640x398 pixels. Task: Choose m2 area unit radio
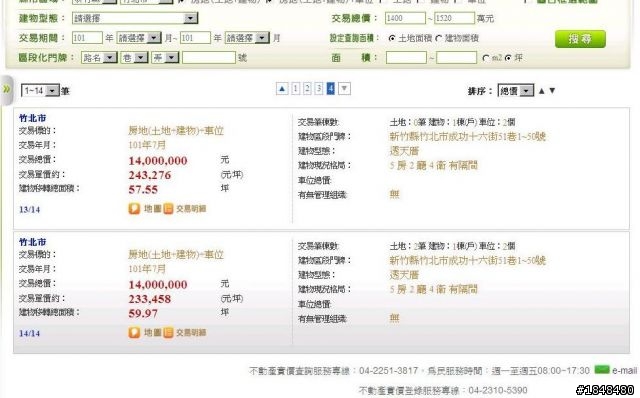486,58
